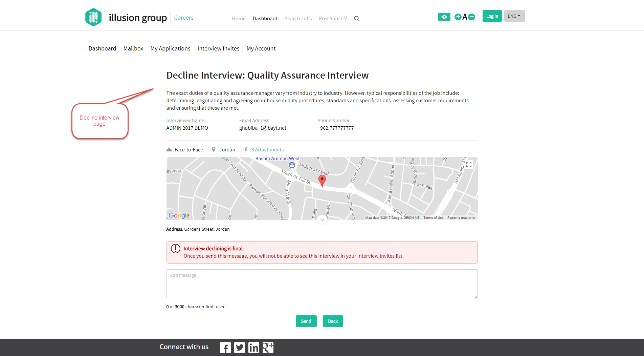Screen dimensions: 644x356
Task: Click the large A font-size letter
Action: [465, 17]
